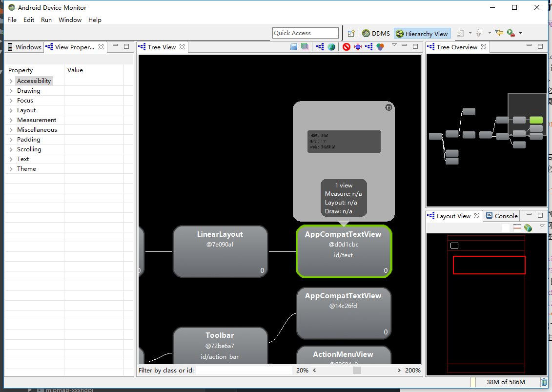Expand the Theme property group
552x392 pixels.
tap(11, 169)
